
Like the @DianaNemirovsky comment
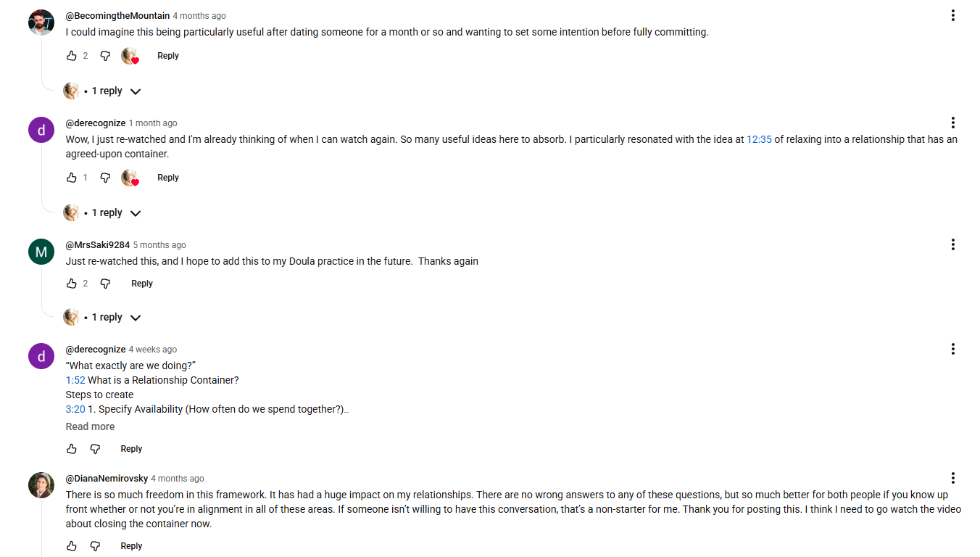(x=72, y=546)
